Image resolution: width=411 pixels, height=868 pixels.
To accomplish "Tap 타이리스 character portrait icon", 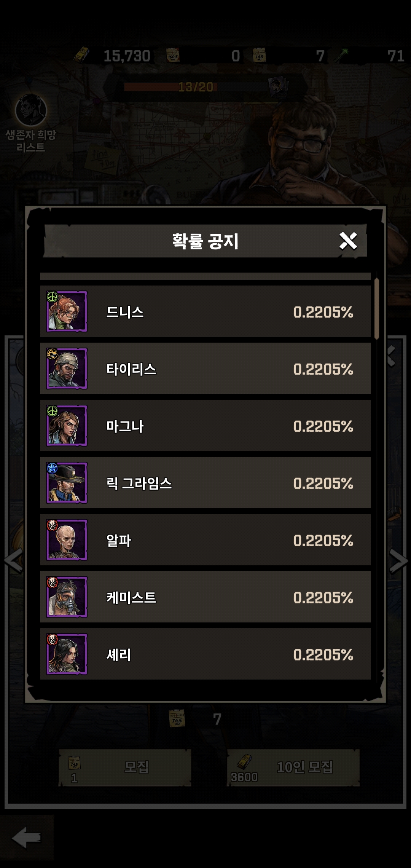I will point(67,369).
